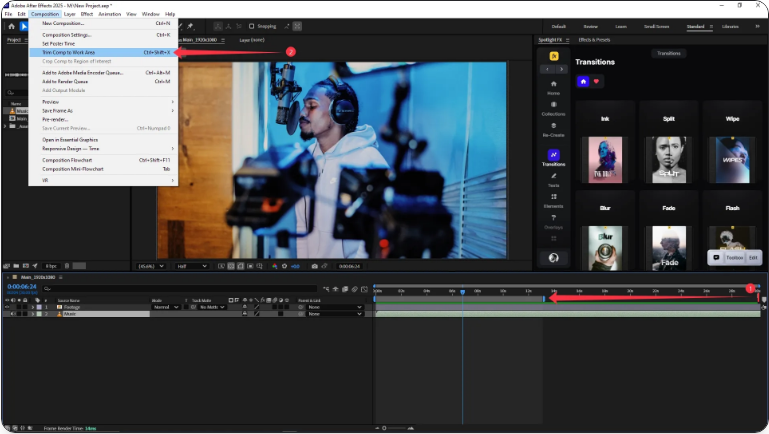The image size is (769, 434).
Task: Enable the Snapping checkbox
Action: pos(252,26)
